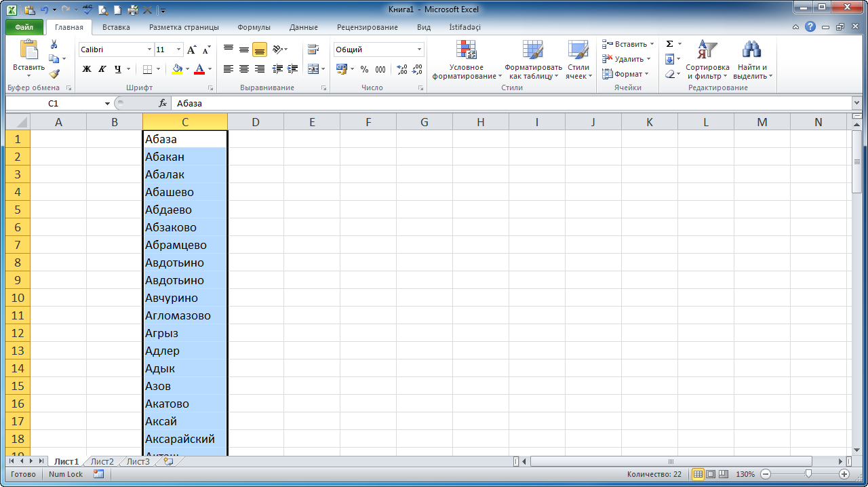Minimize the ribbon caret icon
Image resolution: width=868 pixels, height=487 pixels.
[795, 27]
